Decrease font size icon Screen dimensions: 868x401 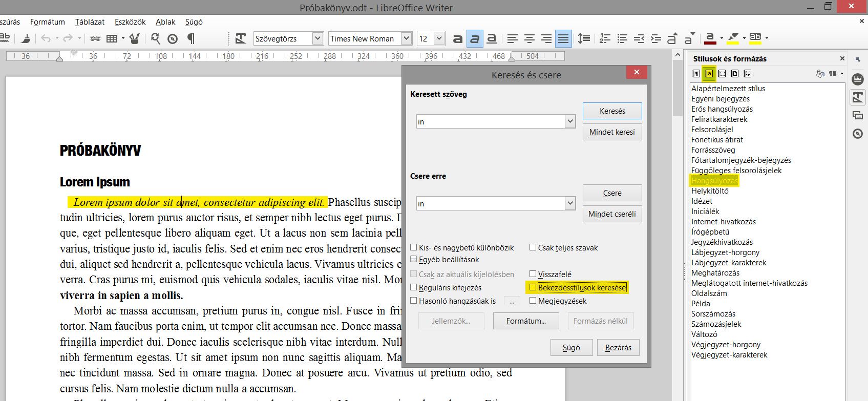pos(689,38)
